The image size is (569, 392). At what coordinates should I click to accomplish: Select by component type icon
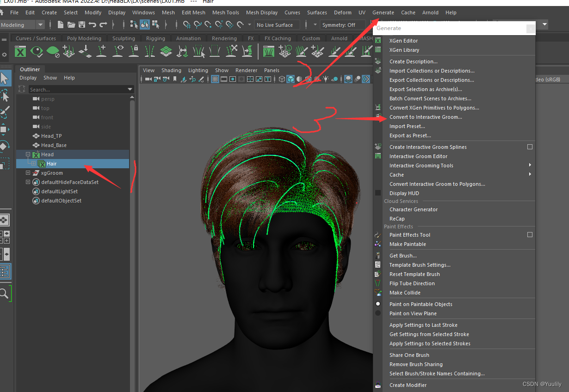[155, 24]
